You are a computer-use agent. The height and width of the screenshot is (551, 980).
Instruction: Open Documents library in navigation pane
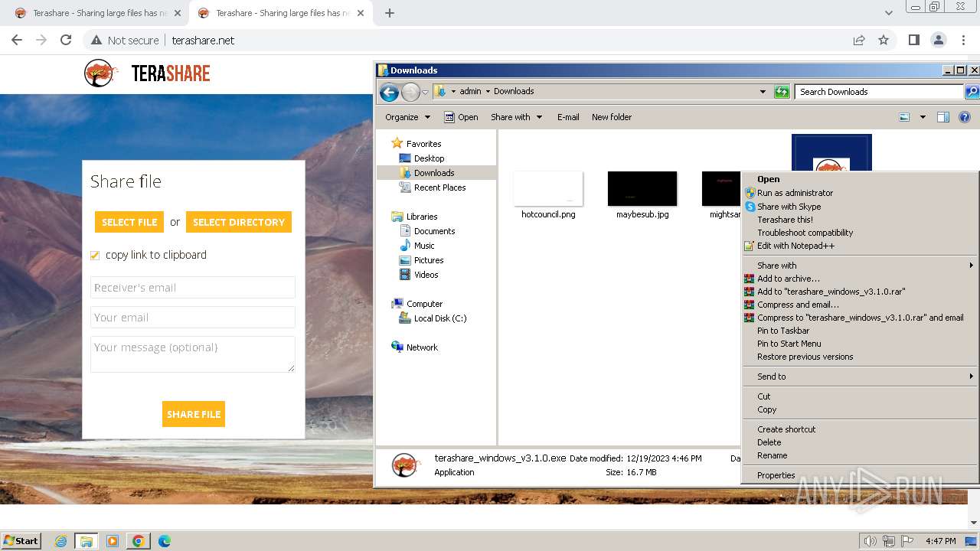[x=434, y=231]
